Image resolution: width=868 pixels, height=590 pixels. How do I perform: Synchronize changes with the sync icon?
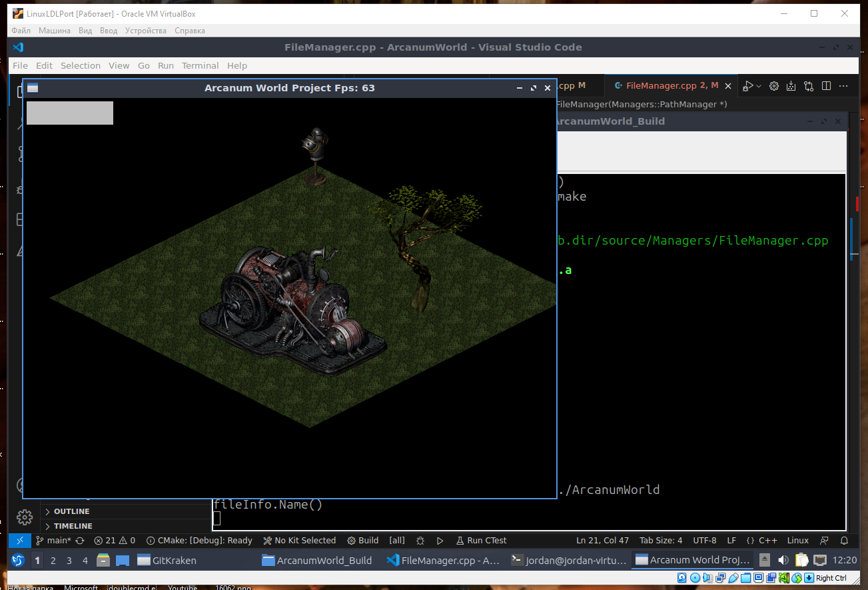(x=80, y=541)
